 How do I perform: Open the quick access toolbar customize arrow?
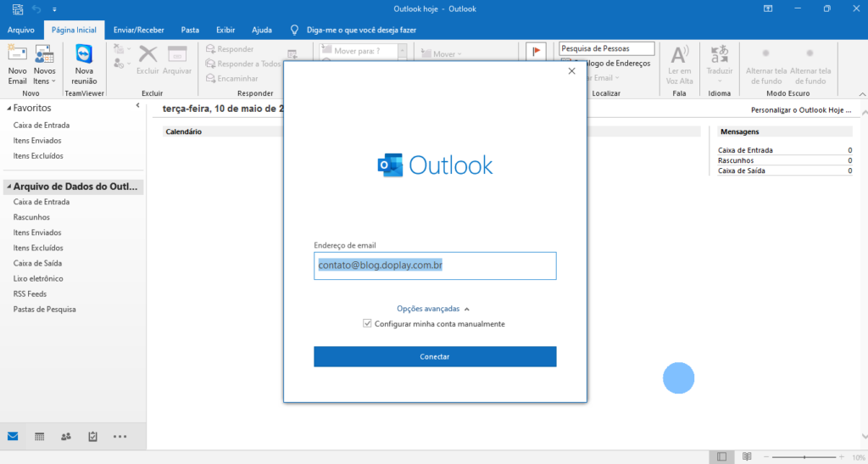pos(54,9)
